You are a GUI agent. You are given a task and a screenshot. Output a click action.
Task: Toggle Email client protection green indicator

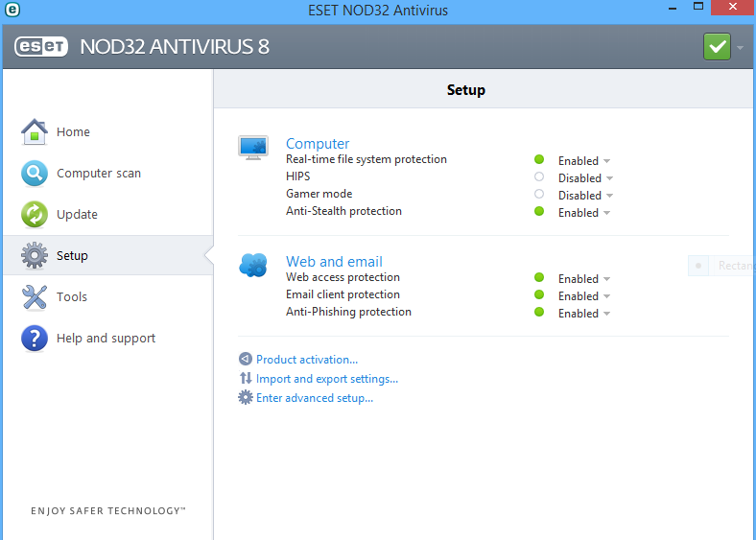click(539, 294)
